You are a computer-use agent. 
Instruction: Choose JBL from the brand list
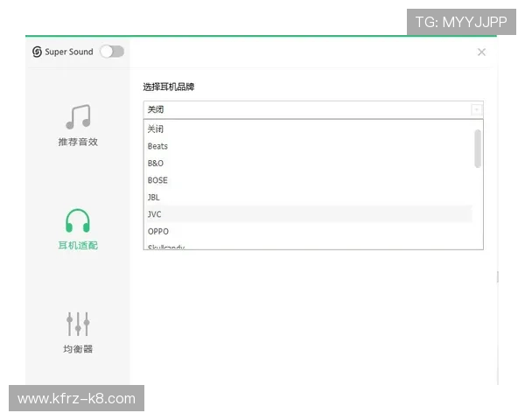(x=310, y=197)
